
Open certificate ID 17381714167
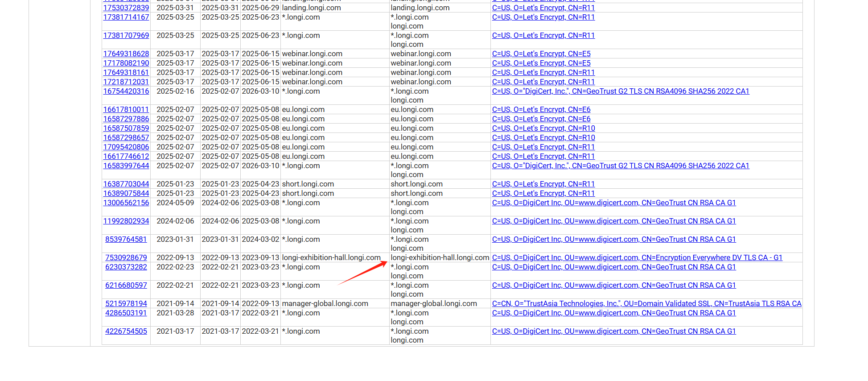pos(126,17)
